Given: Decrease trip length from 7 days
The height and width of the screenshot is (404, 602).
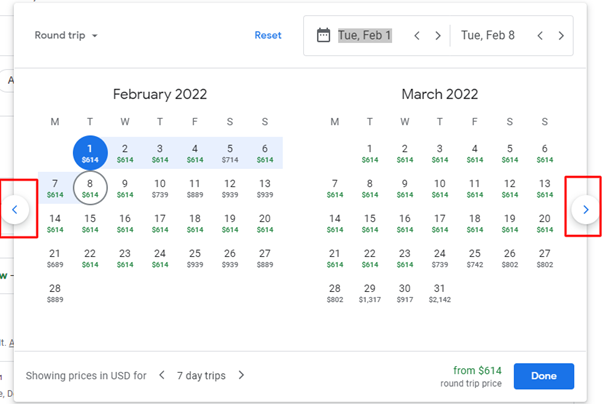Looking at the screenshot, I should point(162,375).
